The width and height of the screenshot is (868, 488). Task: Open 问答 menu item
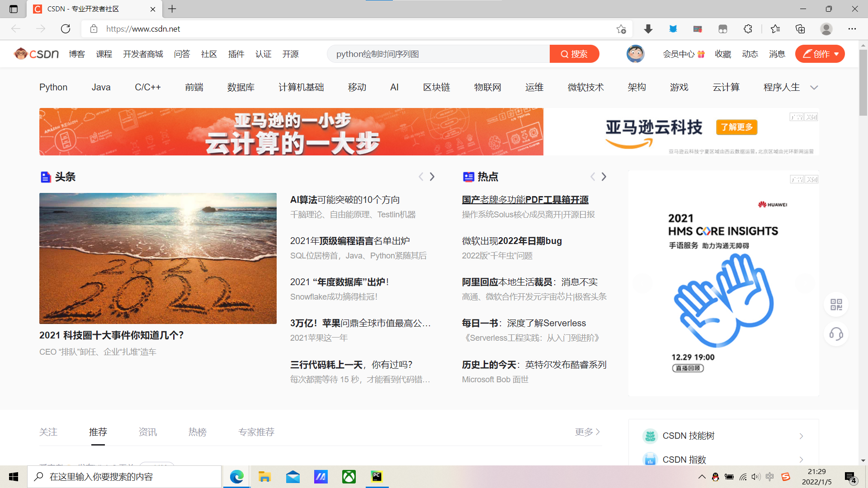click(x=182, y=54)
